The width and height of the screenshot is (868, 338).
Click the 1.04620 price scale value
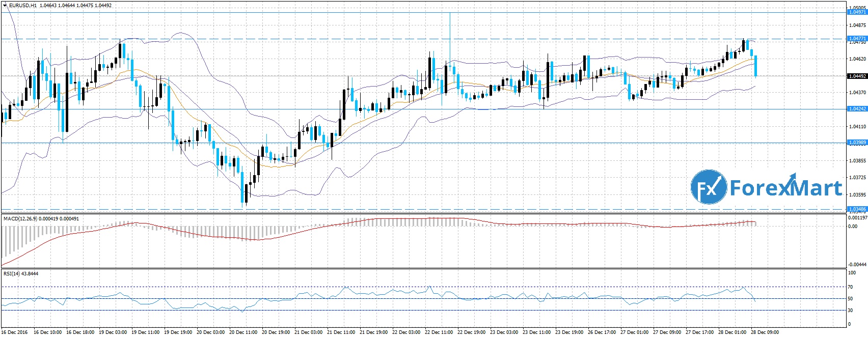tap(858, 59)
